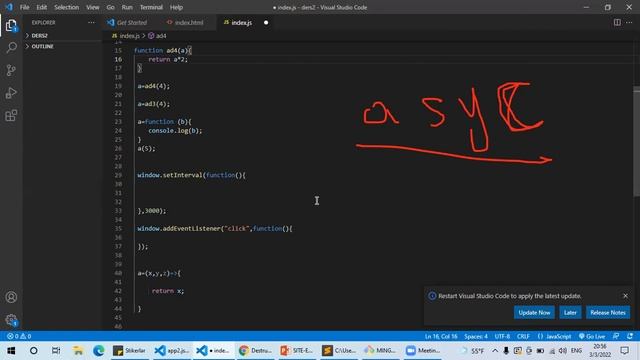Open the View menu
The width and height of the screenshot is (640, 360).
click(93, 7)
